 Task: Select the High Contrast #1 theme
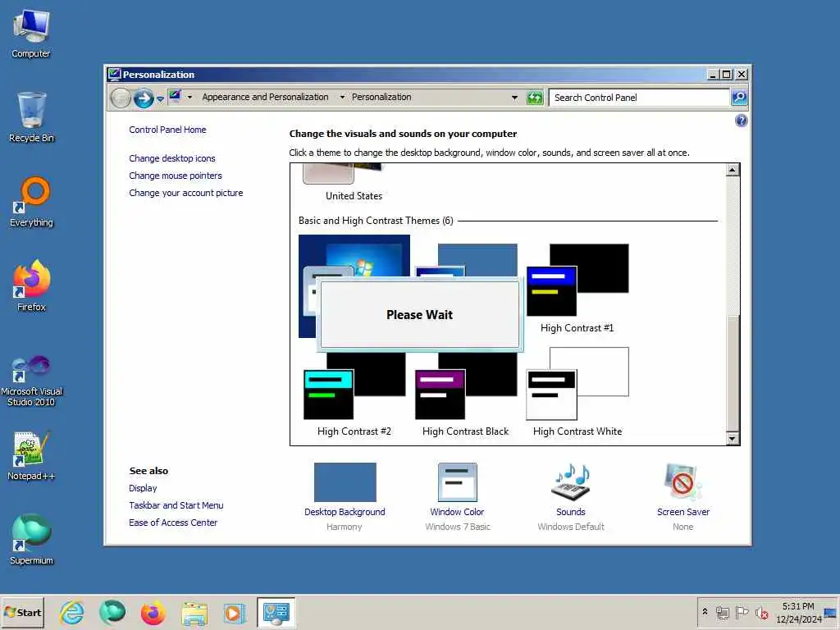coord(577,290)
